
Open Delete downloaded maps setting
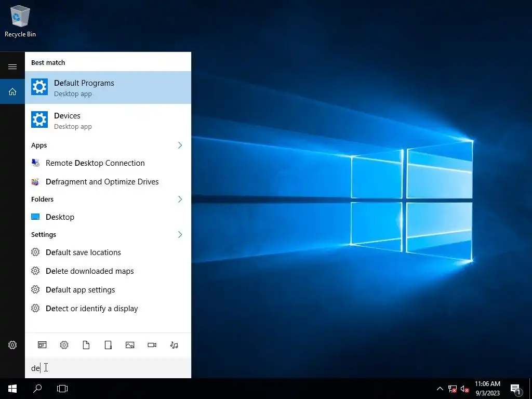[x=108, y=271]
